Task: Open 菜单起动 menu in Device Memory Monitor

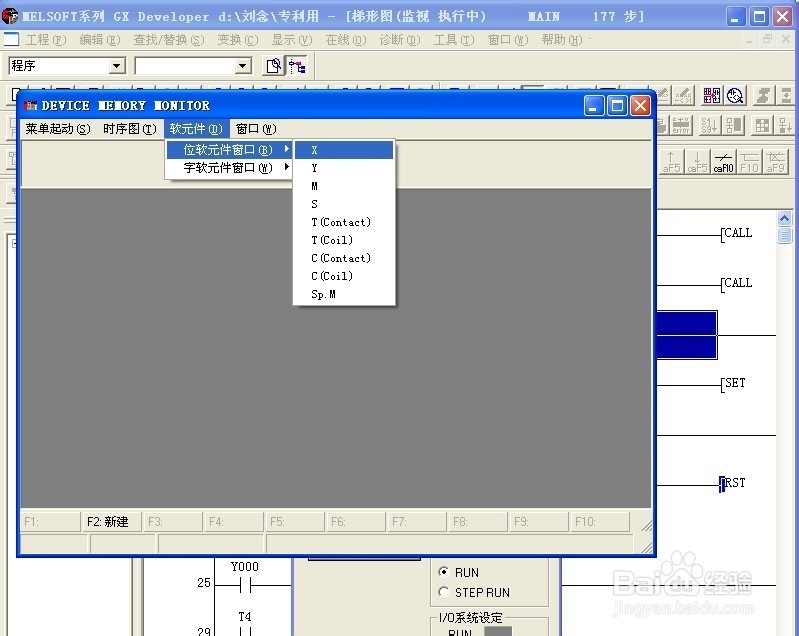Action: (58, 129)
